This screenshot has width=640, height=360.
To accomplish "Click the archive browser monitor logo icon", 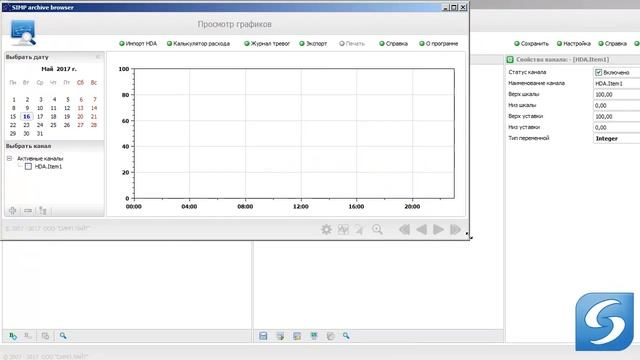I will 23,32.
